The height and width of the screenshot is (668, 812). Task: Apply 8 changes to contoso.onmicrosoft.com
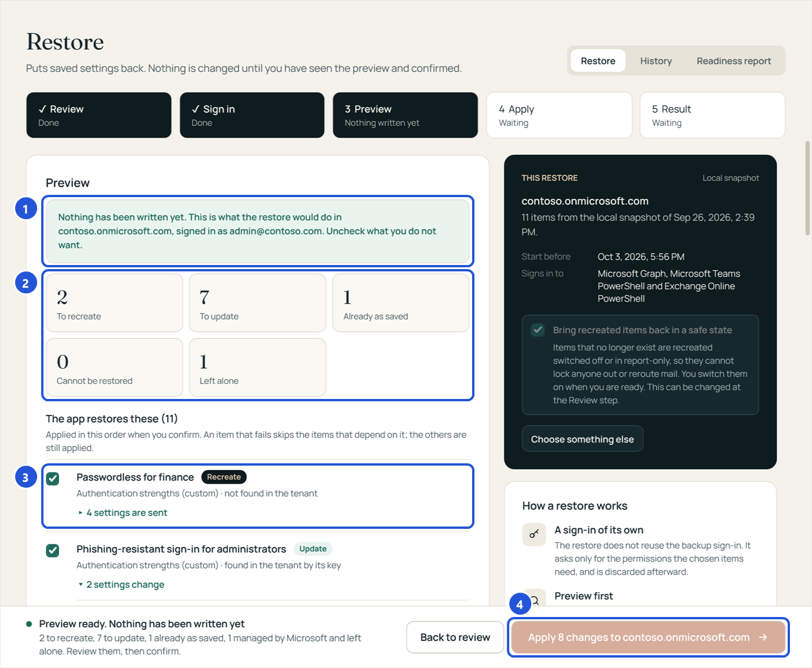[x=648, y=637]
